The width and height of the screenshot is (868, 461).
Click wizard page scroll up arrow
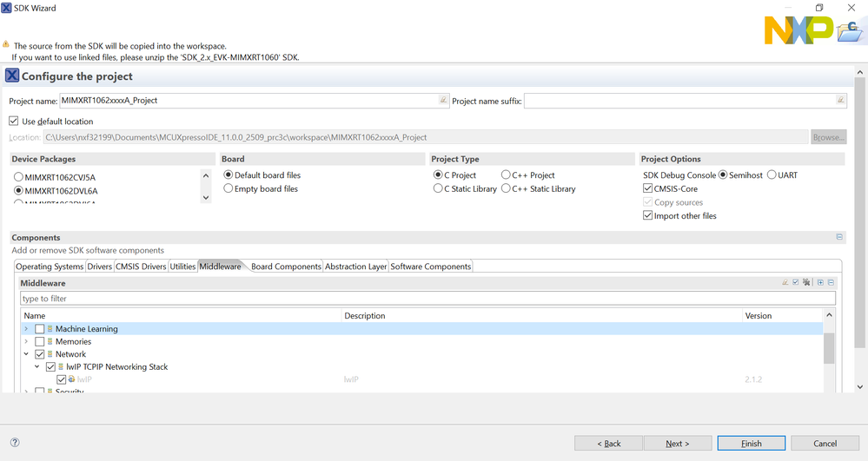859,73
